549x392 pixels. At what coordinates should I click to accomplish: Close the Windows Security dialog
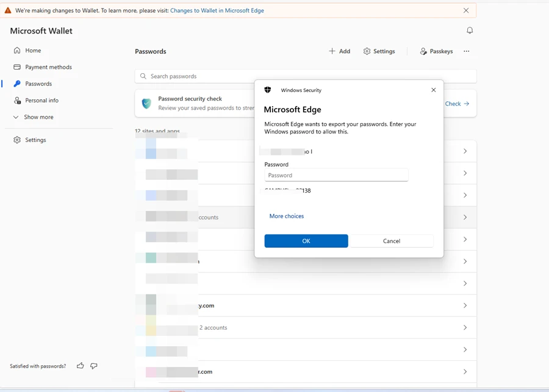click(x=434, y=90)
